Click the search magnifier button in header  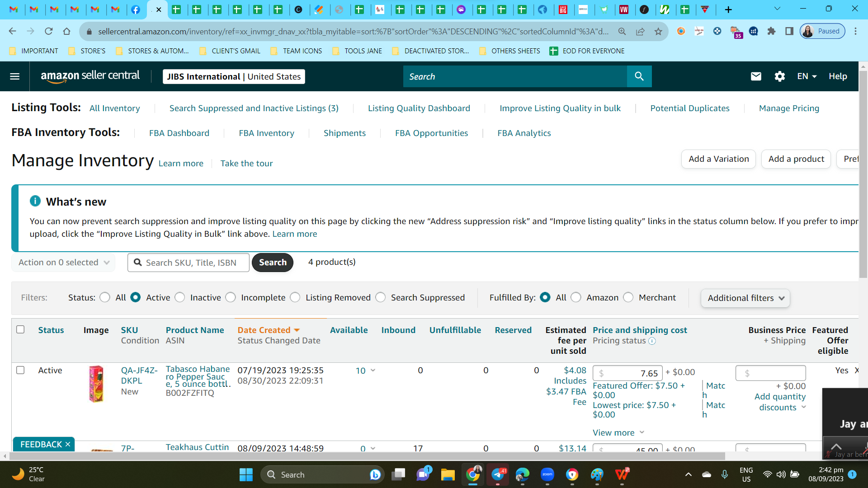[x=639, y=76]
